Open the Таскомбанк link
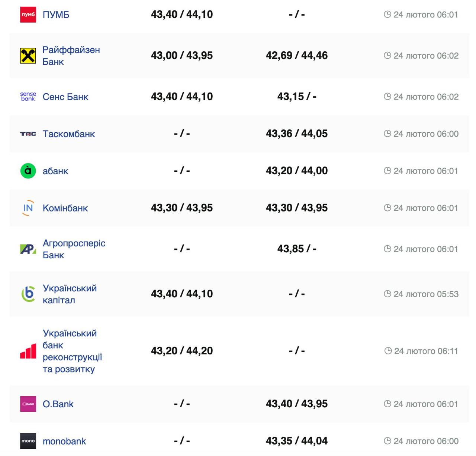The image size is (476, 456). click(69, 134)
